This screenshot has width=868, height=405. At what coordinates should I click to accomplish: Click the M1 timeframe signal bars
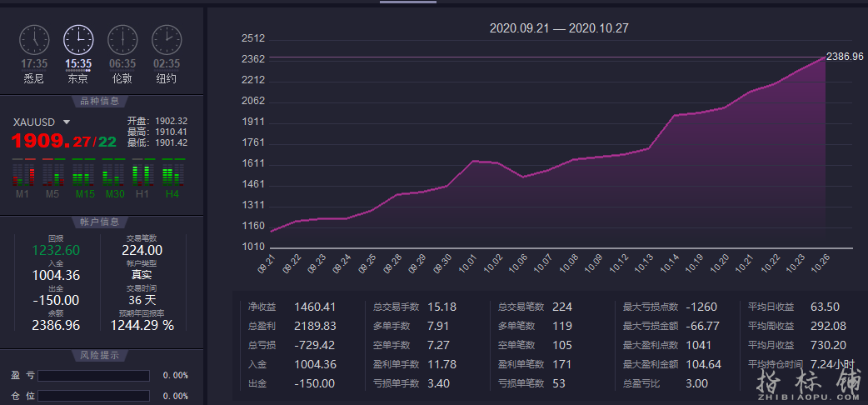[23, 173]
